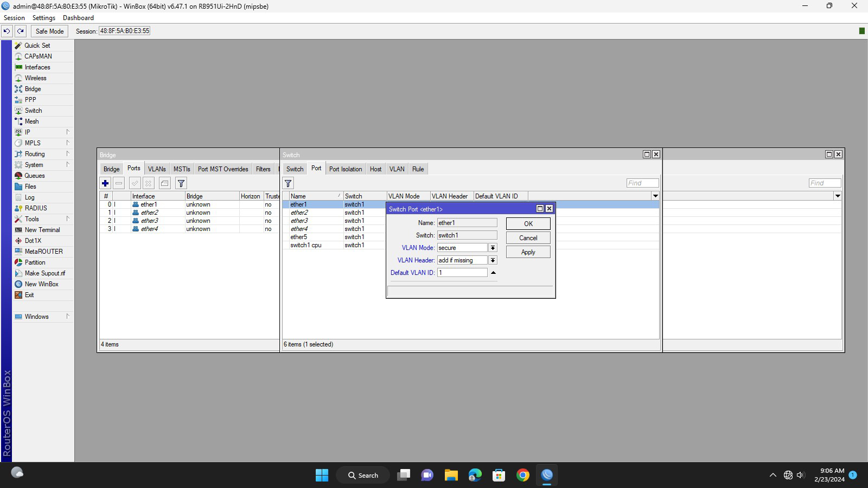Click Exit in the sidebar
This screenshot has width=868, height=488.
tap(29, 295)
